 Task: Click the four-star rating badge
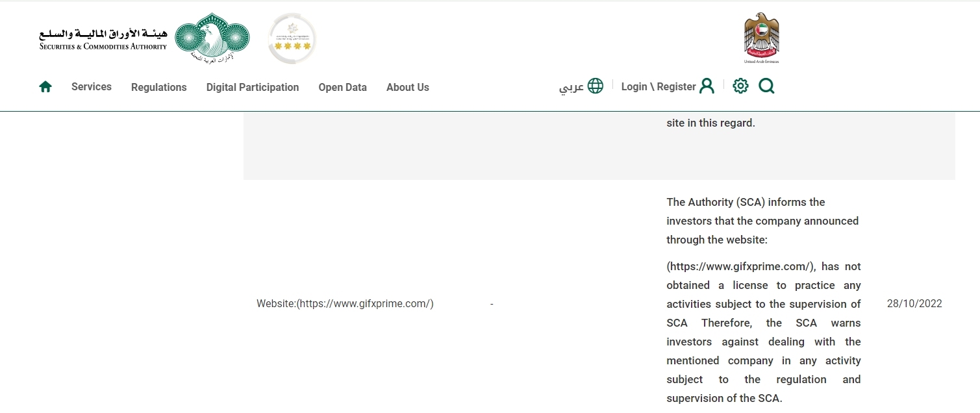(x=292, y=38)
